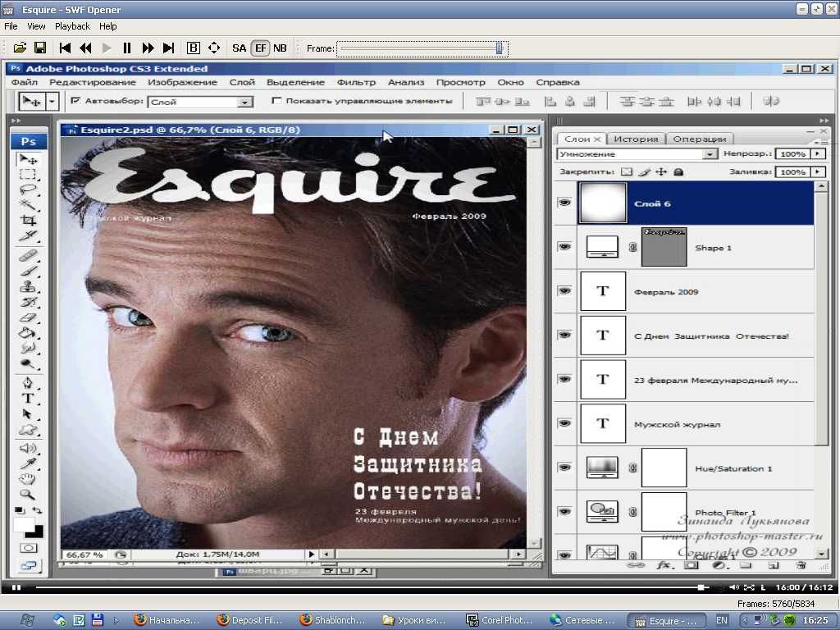The width and height of the screenshot is (840, 630).
Task: Open a file in SWF Opener
Action: [x=20, y=48]
